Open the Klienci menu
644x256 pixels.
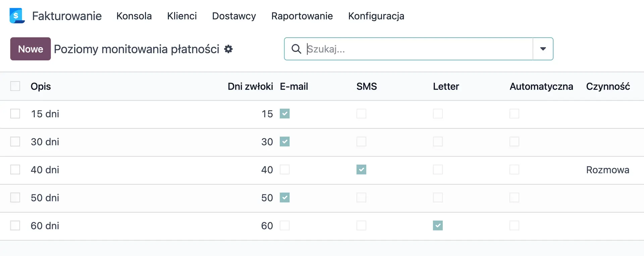[182, 16]
